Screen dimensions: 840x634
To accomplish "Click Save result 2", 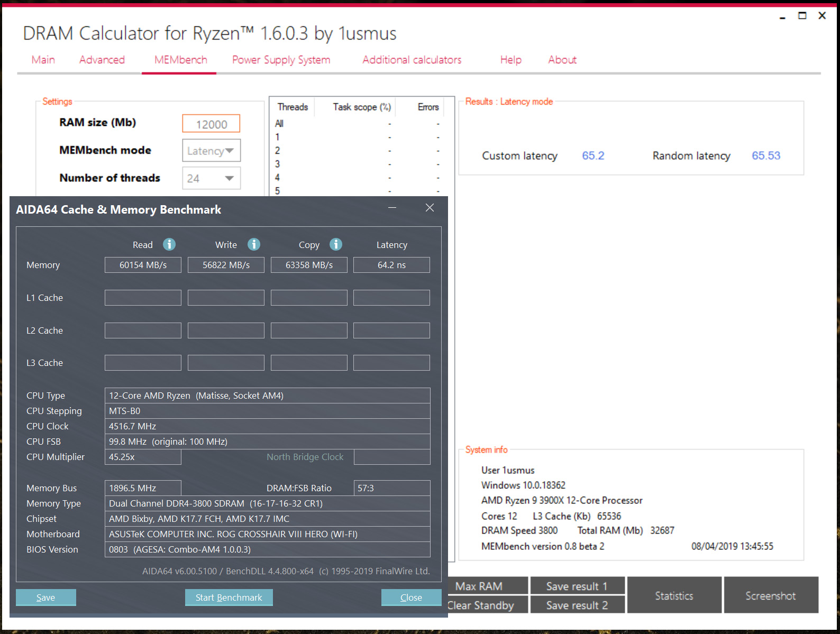I will [x=578, y=605].
